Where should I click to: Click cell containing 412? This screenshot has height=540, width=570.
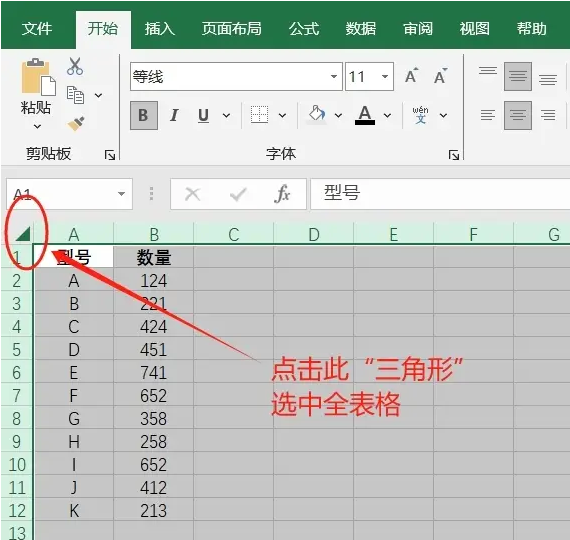pyautogui.click(x=154, y=487)
